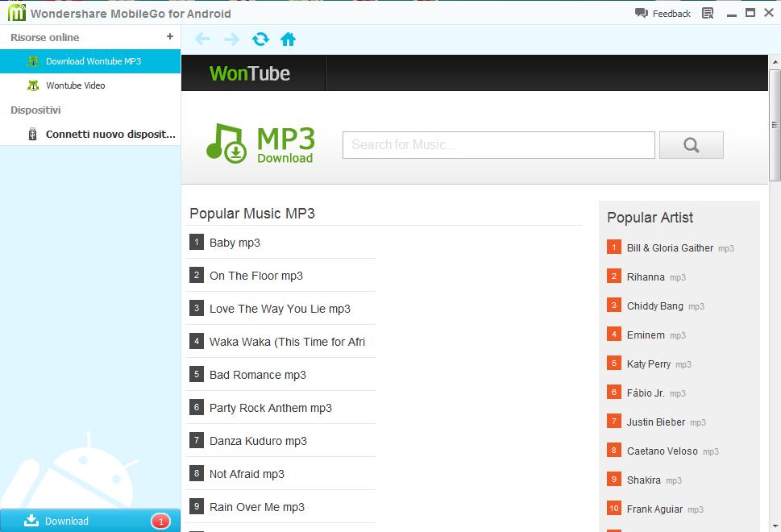Click the search magnifier button

pos(692,145)
